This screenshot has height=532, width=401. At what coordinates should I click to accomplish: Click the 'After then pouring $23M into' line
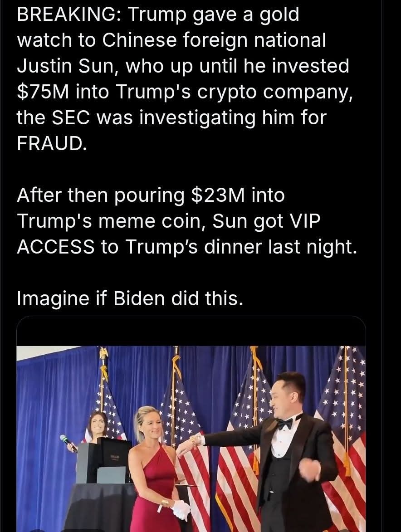pos(151,196)
